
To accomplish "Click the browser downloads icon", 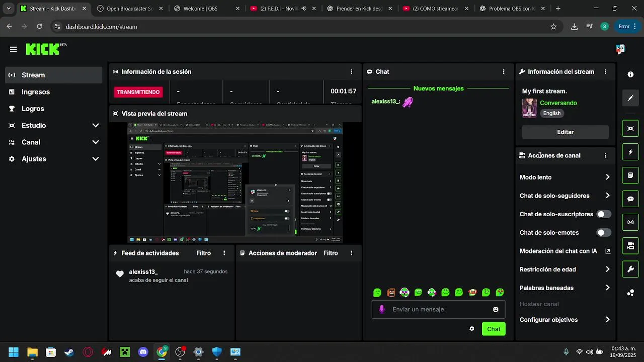I will click(574, 27).
